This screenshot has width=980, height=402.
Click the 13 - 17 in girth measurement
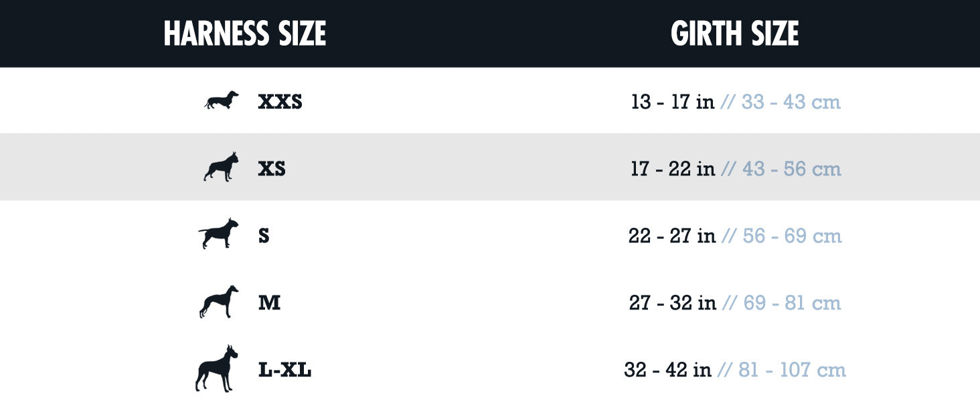coord(673,102)
